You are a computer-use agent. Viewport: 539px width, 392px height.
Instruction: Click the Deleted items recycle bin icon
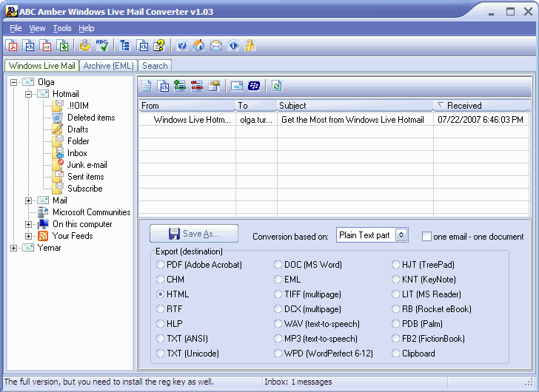point(58,118)
